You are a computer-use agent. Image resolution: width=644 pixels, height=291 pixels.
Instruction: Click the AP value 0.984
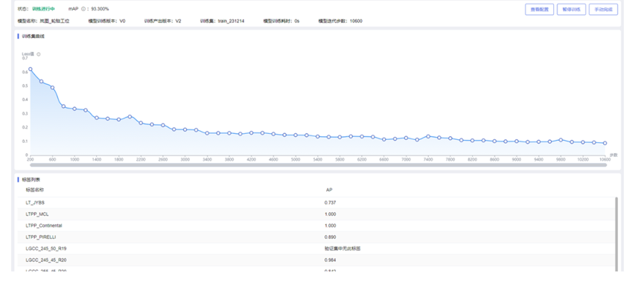[x=331, y=260]
